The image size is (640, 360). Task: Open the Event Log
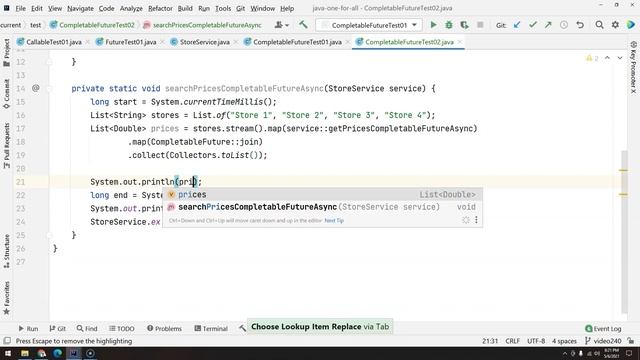(x=603, y=329)
